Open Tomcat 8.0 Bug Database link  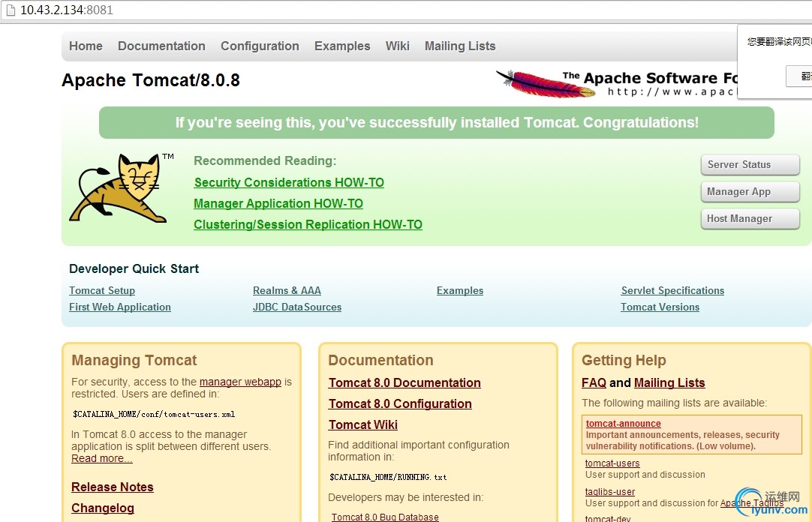[x=385, y=517]
